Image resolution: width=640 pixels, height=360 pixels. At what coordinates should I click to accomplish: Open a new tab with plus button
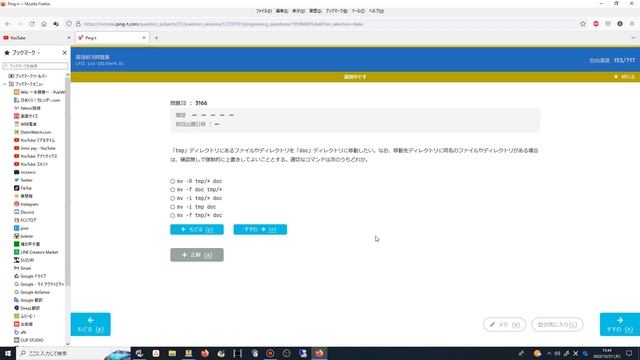pyautogui.click(x=156, y=38)
